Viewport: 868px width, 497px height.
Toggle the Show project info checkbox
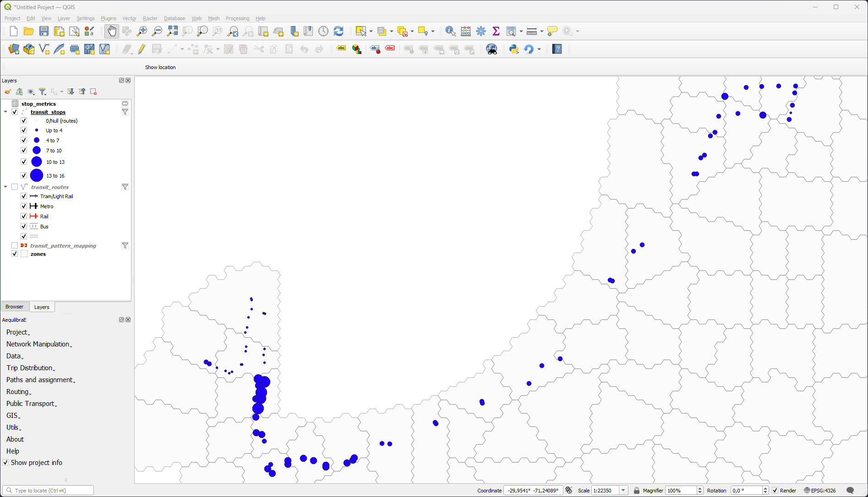pyautogui.click(x=5, y=463)
